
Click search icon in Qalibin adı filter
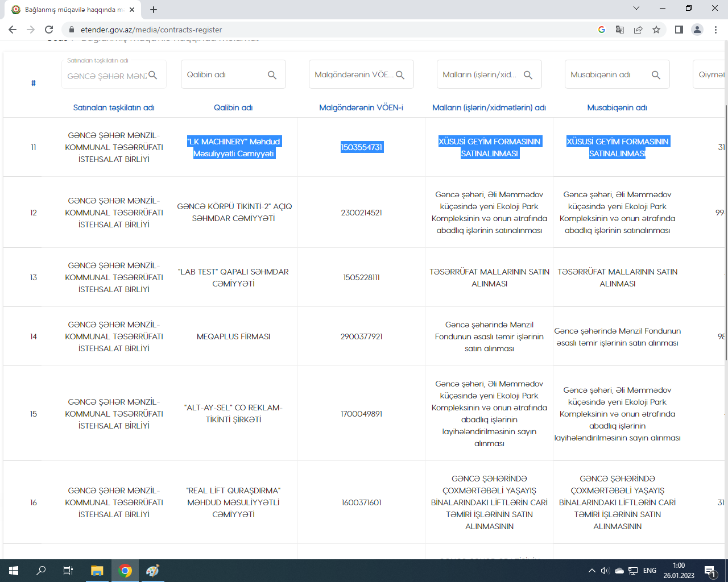tap(272, 75)
